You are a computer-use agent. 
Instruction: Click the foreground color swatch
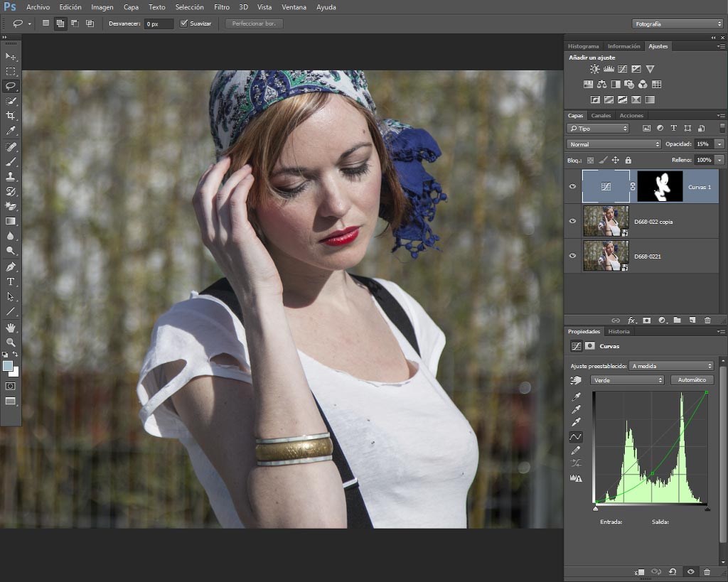7,366
